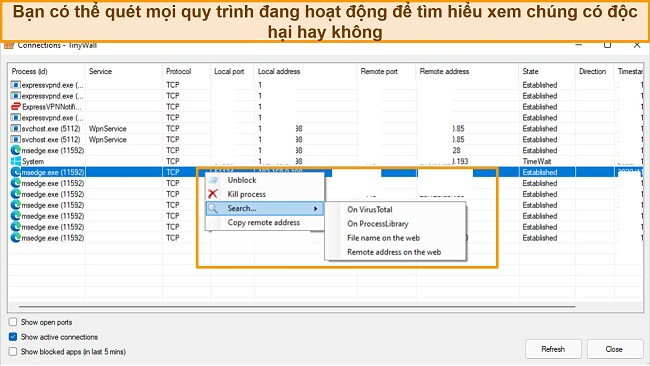Click the magnifier icon next to Search...
The width and height of the screenshot is (650, 366).
(x=213, y=208)
